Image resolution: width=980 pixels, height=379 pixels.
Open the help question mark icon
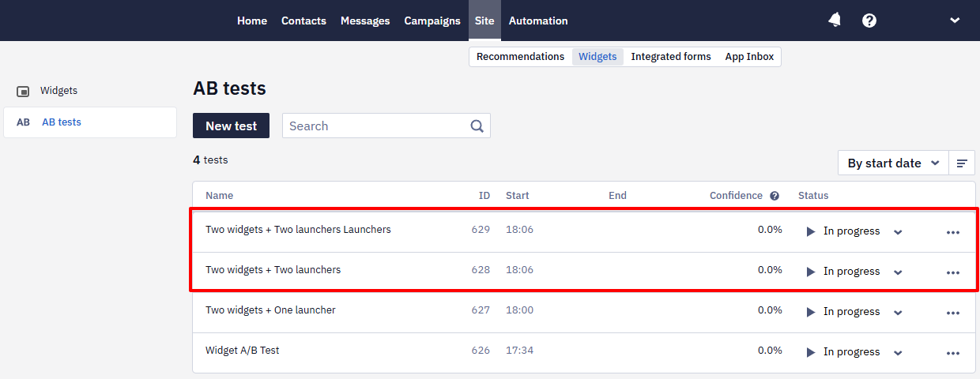click(x=869, y=21)
